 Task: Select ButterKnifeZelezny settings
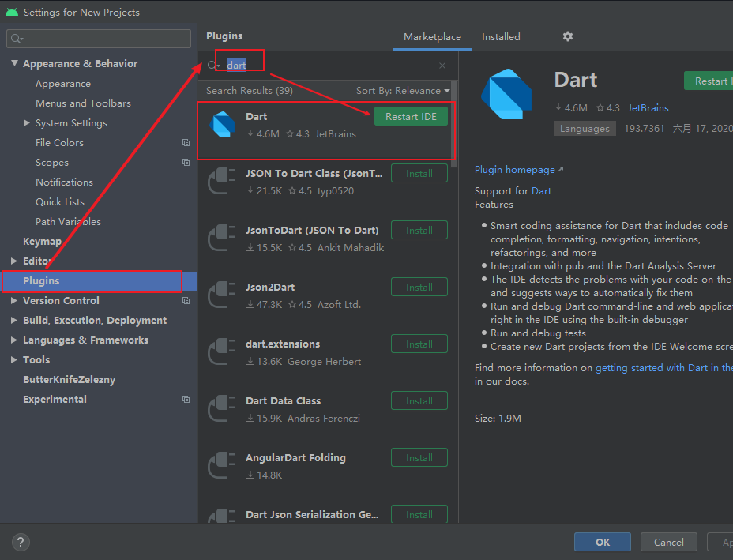[x=70, y=380]
